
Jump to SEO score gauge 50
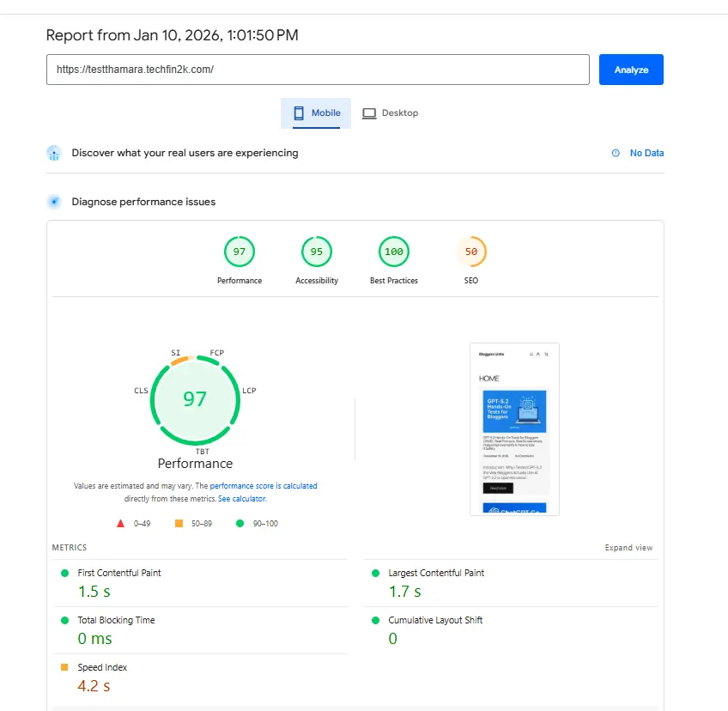[x=471, y=252]
